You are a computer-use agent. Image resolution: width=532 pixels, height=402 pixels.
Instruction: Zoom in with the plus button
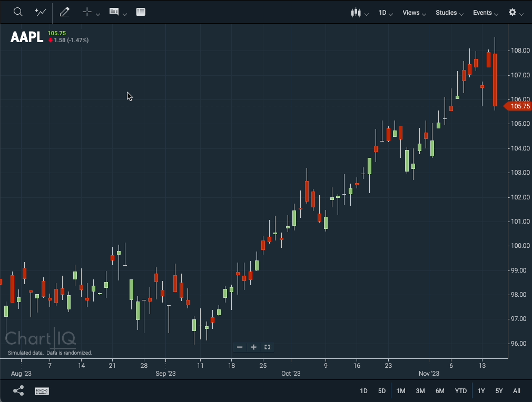click(253, 347)
